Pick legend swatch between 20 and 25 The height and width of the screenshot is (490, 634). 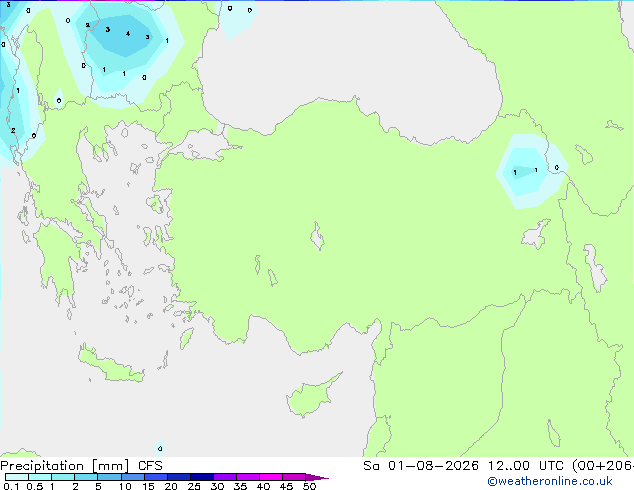[x=179, y=477]
